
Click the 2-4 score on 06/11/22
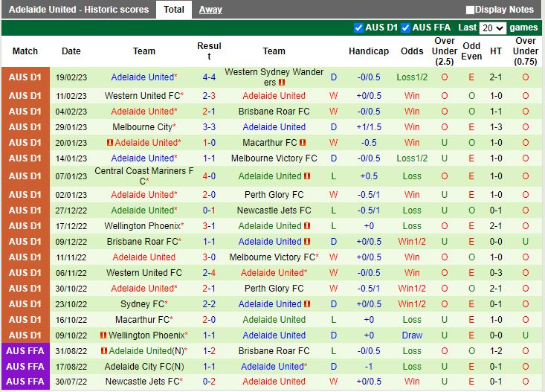click(209, 273)
